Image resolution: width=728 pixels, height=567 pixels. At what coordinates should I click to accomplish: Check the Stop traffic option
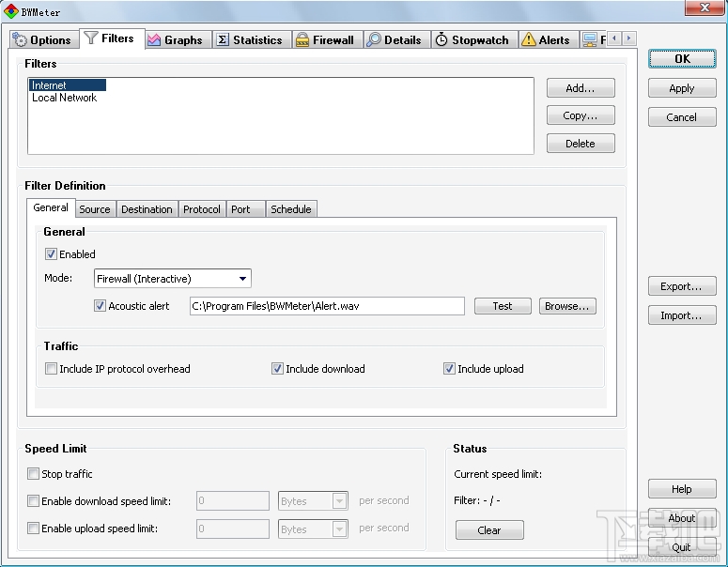coord(33,474)
